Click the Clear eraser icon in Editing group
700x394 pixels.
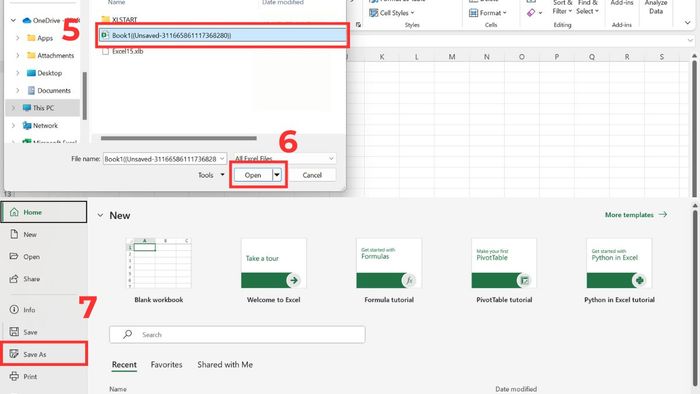pos(531,13)
